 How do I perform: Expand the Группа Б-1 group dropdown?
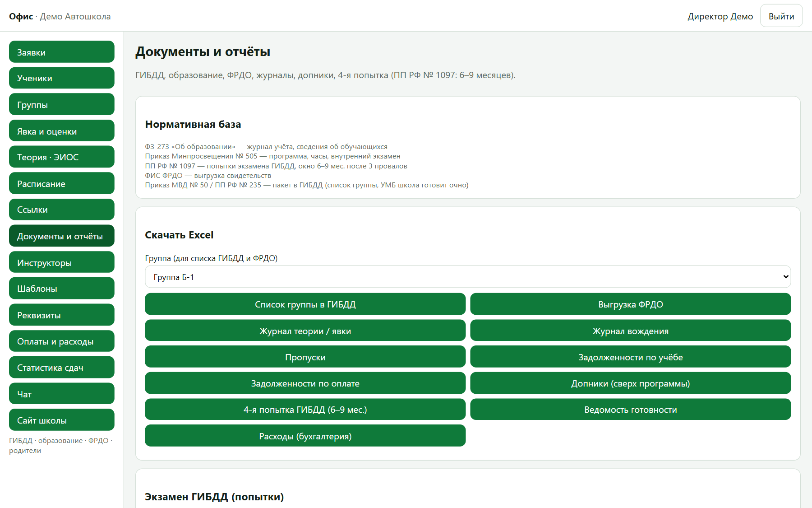(468, 277)
